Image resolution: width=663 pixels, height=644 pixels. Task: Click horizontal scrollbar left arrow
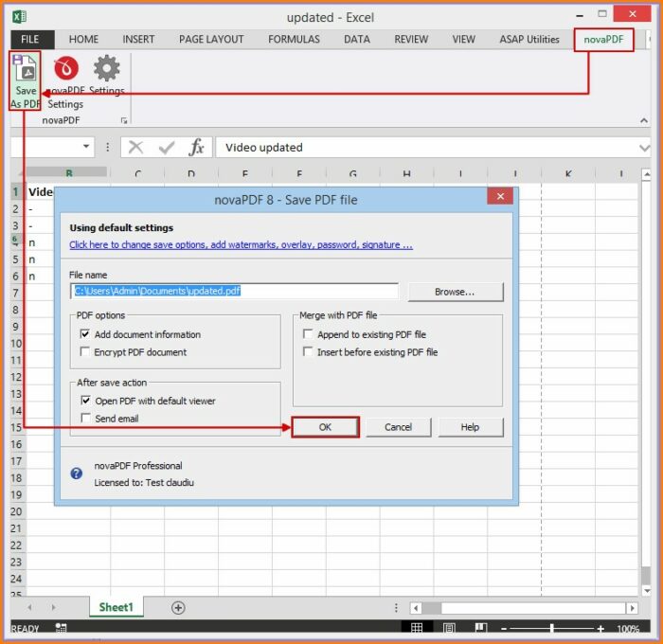[416, 608]
